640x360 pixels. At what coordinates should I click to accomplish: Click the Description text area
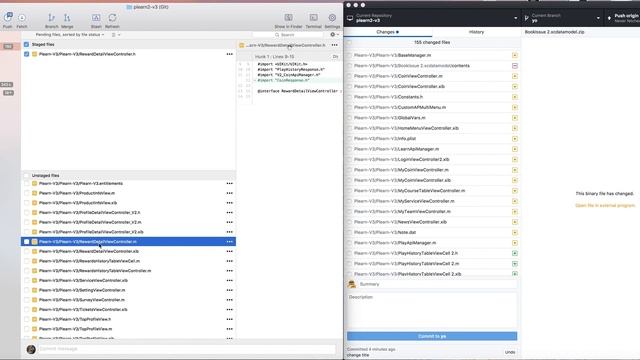pyautogui.click(x=432, y=311)
